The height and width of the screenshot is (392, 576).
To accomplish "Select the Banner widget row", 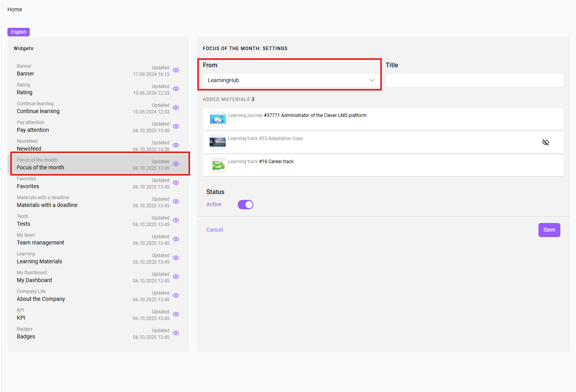I will [x=98, y=70].
